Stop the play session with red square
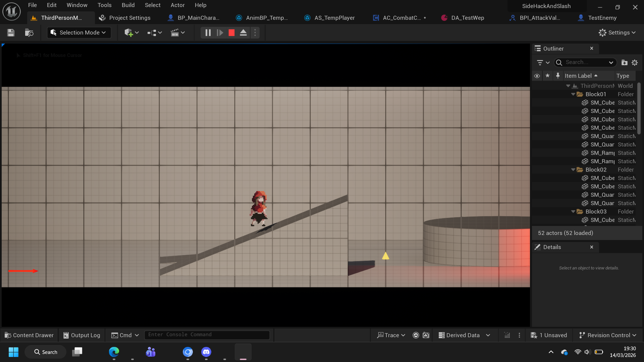Image resolution: width=644 pixels, height=362 pixels. 231,33
